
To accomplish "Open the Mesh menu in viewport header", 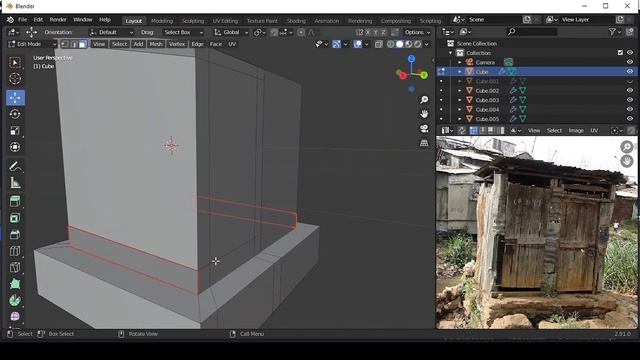I will pos(156,44).
